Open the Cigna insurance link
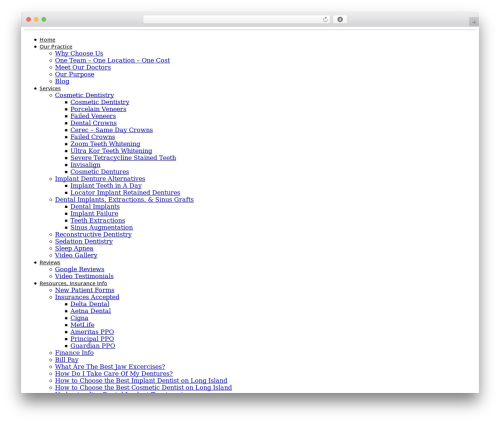 pos(79,318)
